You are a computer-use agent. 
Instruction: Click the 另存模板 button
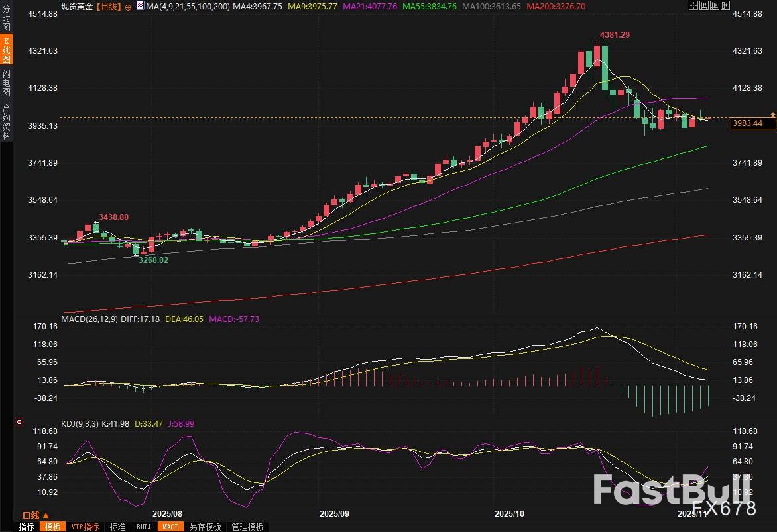(x=205, y=527)
